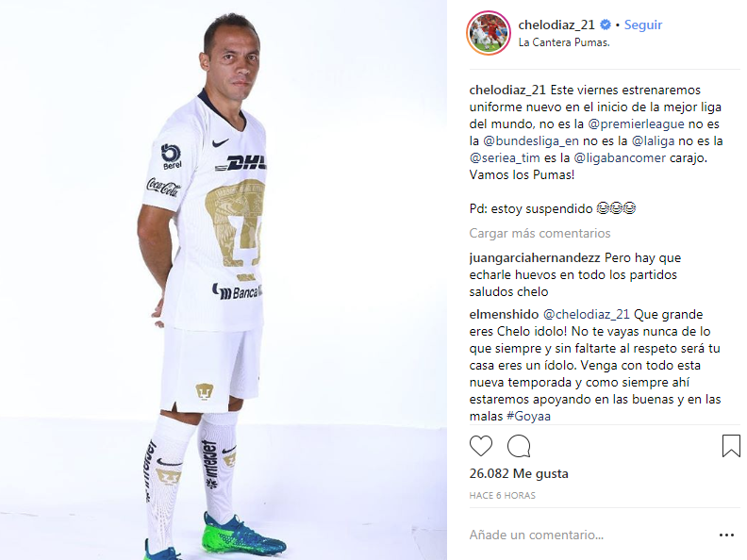The height and width of the screenshot is (560, 747).
Task: Open the @ligabancomer mention
Action: 620,157
